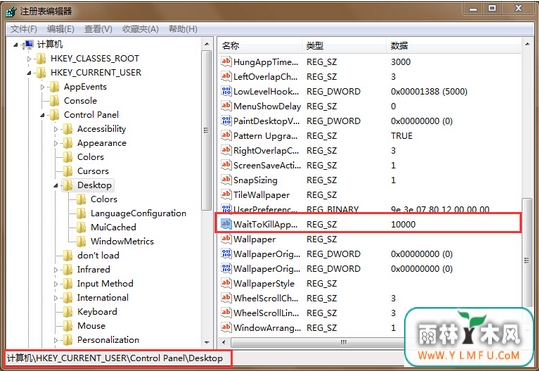Select the WheelScrollLin value name
The width and height of the screenshot is (539, 372).
[266, 313]
